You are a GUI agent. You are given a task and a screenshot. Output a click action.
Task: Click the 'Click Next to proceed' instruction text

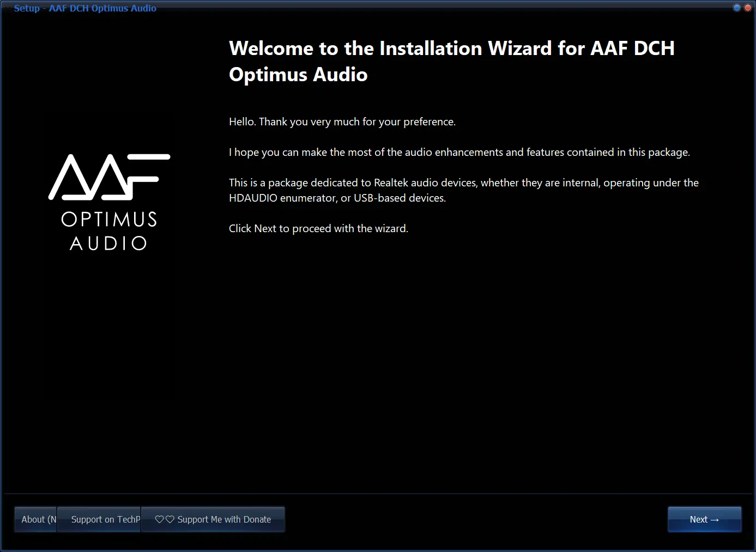pos(318,228)
